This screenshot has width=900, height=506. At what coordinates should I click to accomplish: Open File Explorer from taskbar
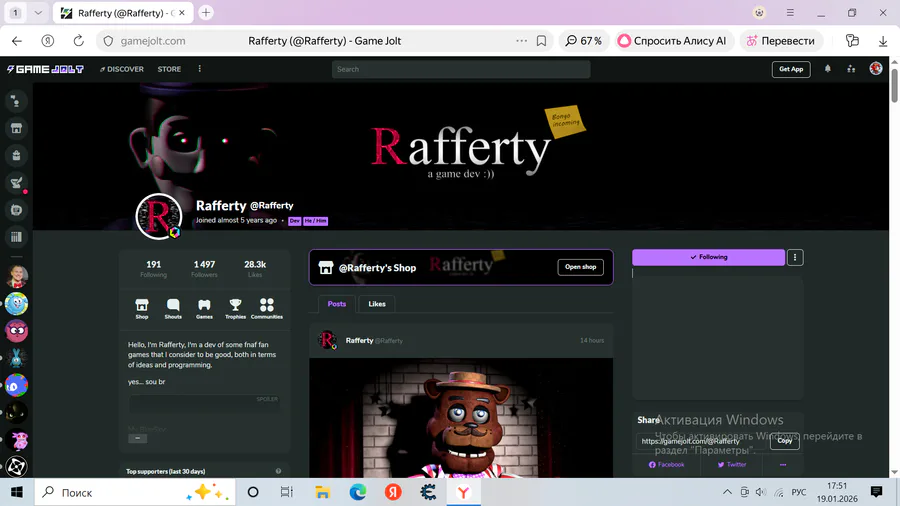pyautogui.click(x=323, y=492)
